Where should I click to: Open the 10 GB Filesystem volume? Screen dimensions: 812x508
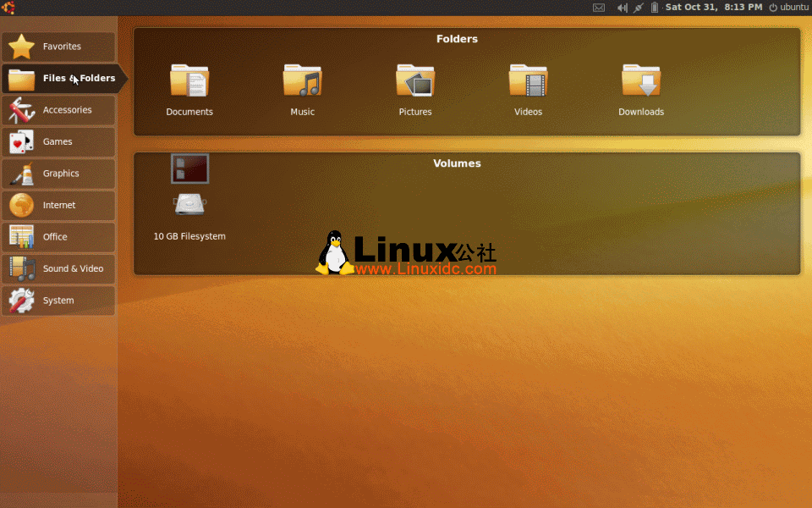pos(189,204)
